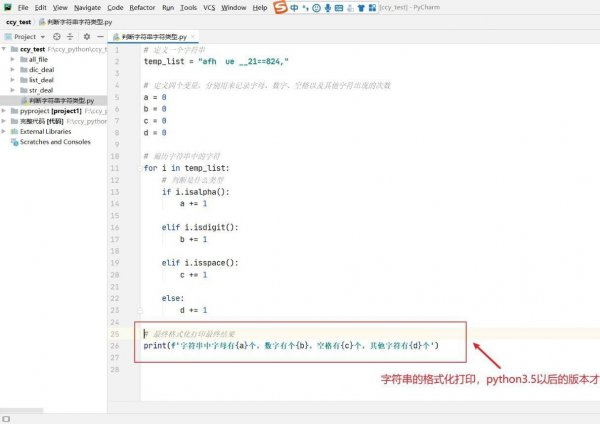Select the all_file folder
This screenshot has height=424, width=600.
coord(38,59)
